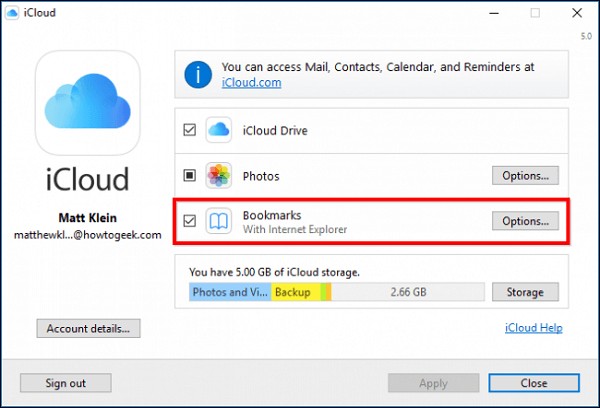
Task: Open the Storage management button
Action: [524, 292]
